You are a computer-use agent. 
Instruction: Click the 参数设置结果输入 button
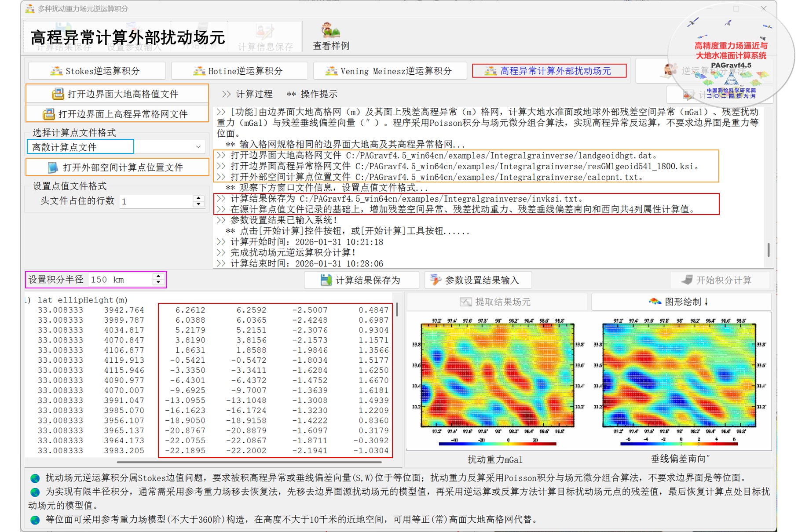pos(478,280)
